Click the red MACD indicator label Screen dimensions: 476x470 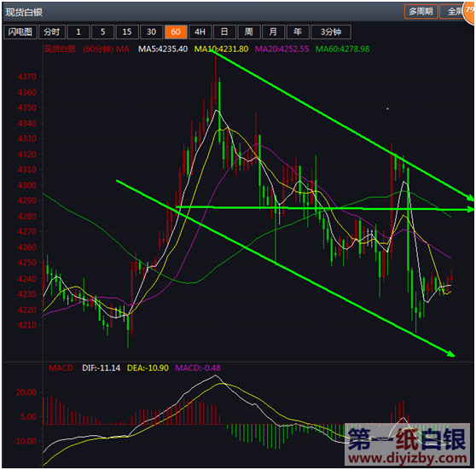pos(61,368)
